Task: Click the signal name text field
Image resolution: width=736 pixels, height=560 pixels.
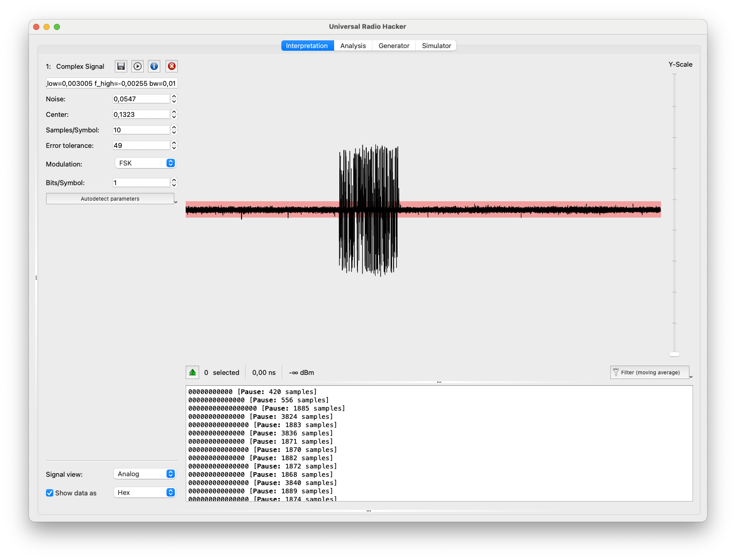Action: point(112,83)
